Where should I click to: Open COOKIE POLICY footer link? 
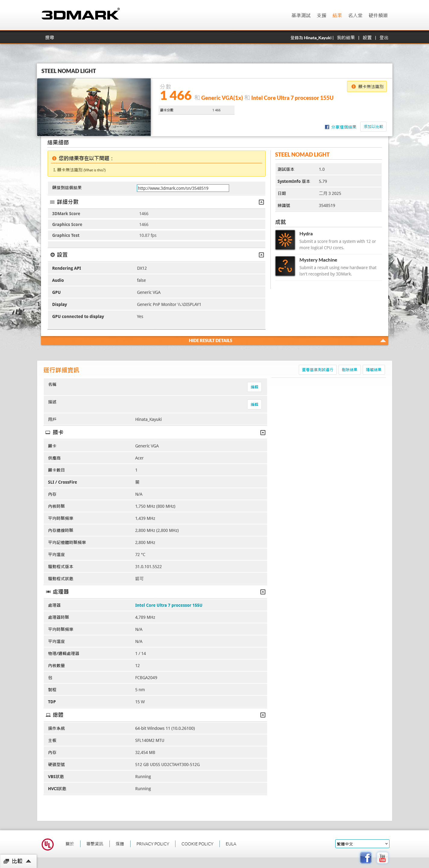197,844
